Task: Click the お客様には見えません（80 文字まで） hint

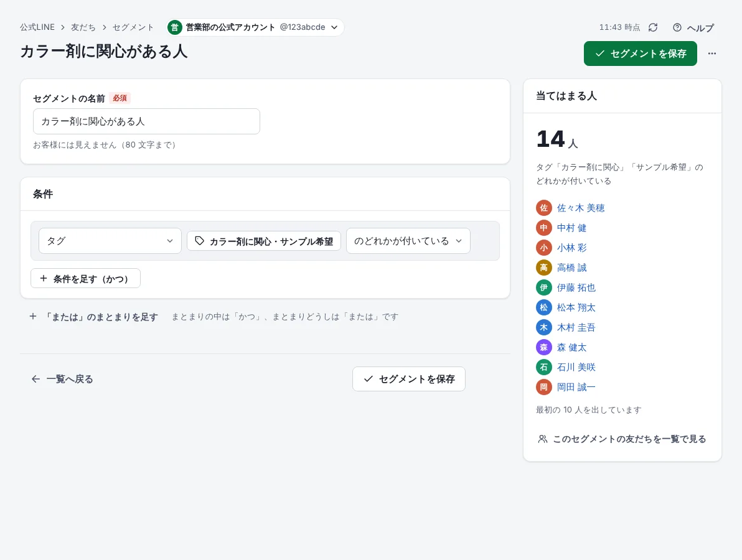Action: (x=105, y=145)
